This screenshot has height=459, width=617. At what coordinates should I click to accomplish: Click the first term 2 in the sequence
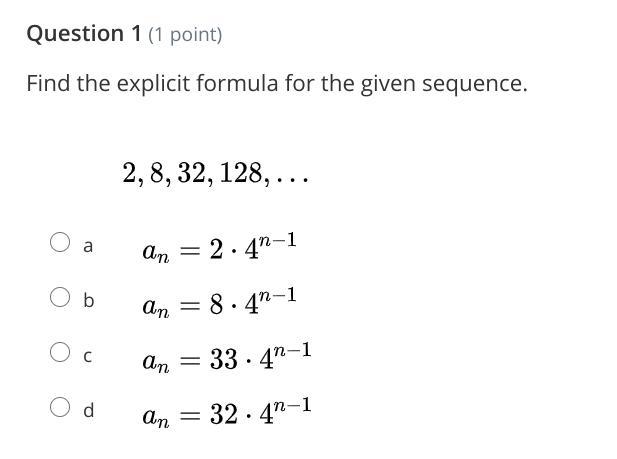coord(129,173)
